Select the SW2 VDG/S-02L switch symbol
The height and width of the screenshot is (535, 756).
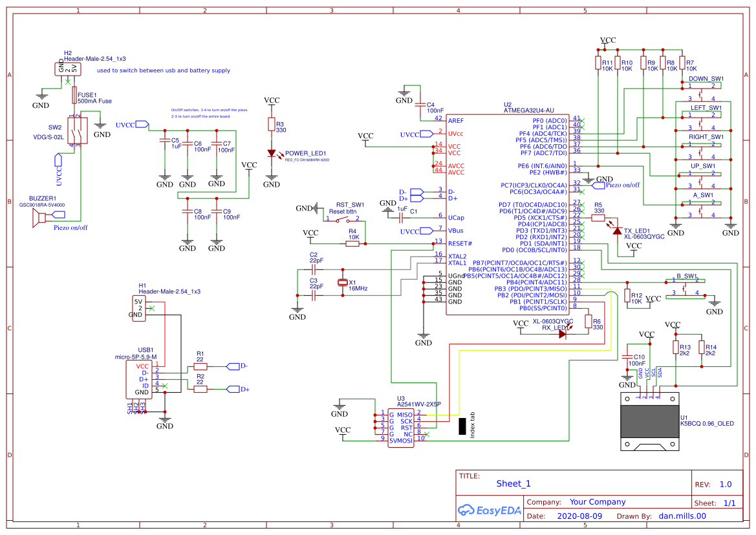[x=75, y=132]
